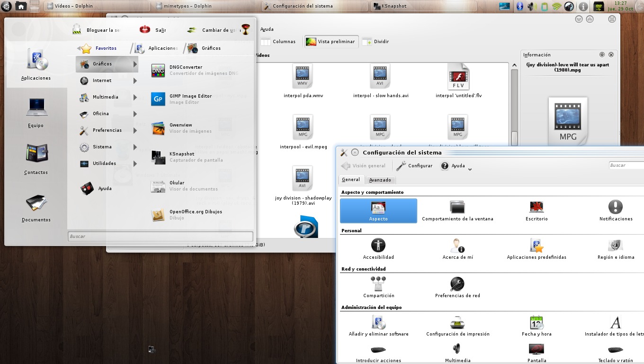This screenshot has width=644, height=364.
Task: Click the Bluetooth tray icon
Action: pyautogui.click(x=519, y=6)
